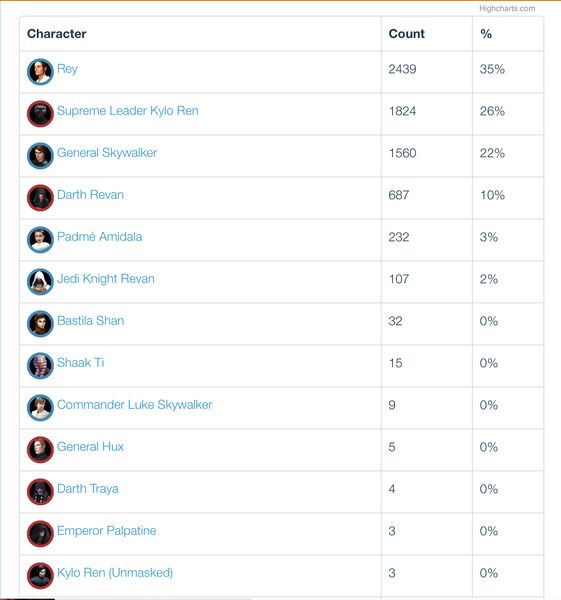This screenshot has width=561, height=600.
Task: Click Shaak Ti's avatar icon
Action: 40,365
